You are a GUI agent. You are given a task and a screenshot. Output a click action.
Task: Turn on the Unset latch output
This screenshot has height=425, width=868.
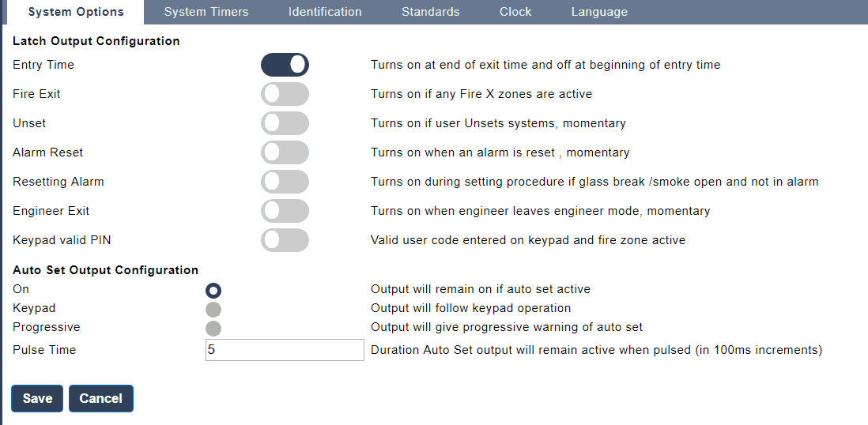pyautogui.click(x=285, y=123)
